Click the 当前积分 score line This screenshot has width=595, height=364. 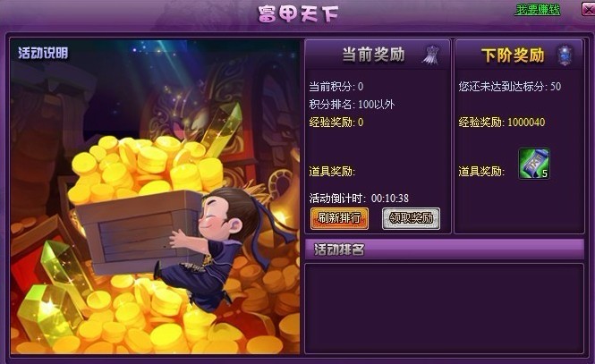click(336, 87)
